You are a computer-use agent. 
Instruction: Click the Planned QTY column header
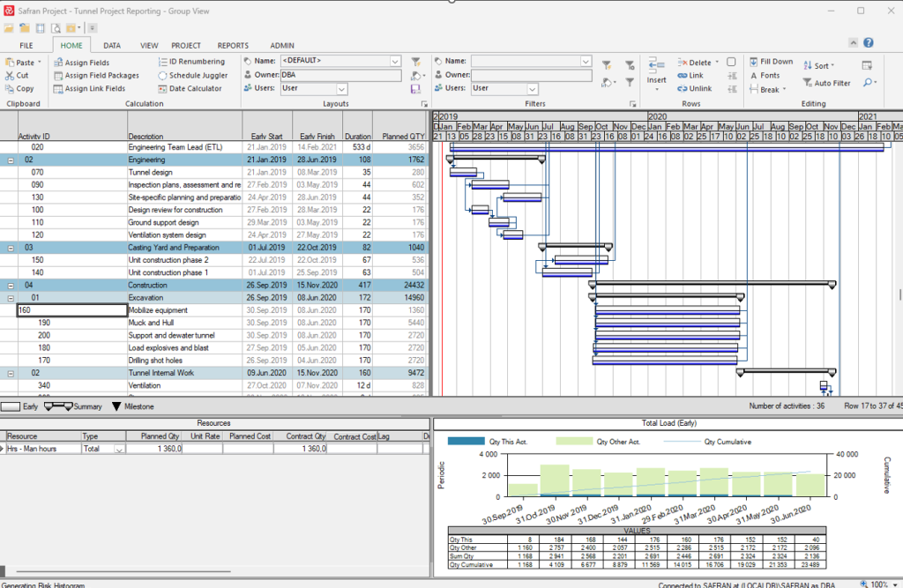(x=401, y=126)
